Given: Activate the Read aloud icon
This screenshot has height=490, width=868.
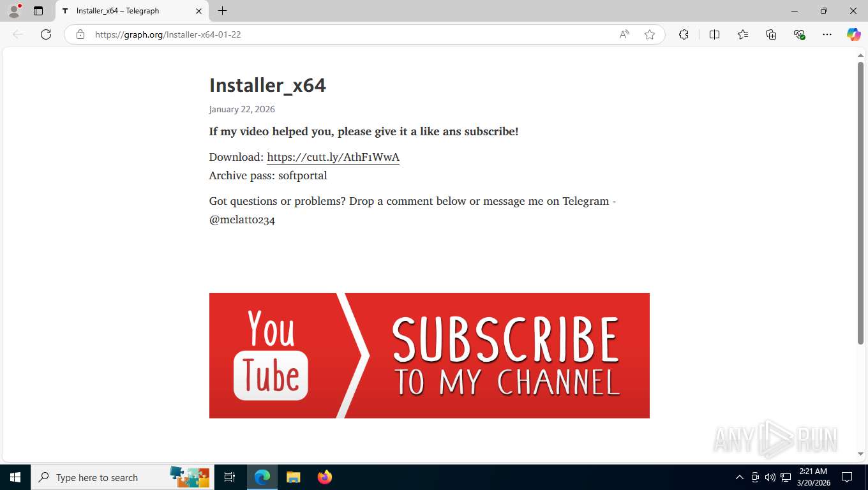Looking at the screenshot, I should coord(624,34).
